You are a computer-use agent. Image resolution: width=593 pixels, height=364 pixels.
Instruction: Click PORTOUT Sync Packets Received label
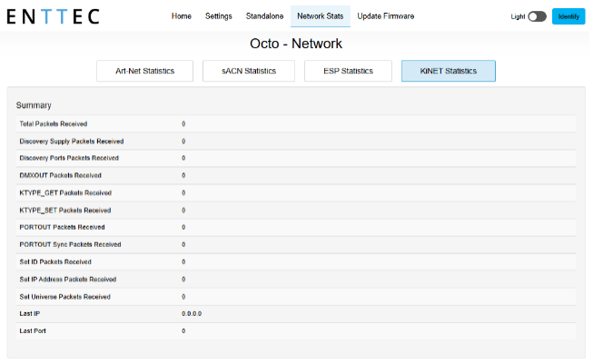pyautogui.click(x=70, y=244)
